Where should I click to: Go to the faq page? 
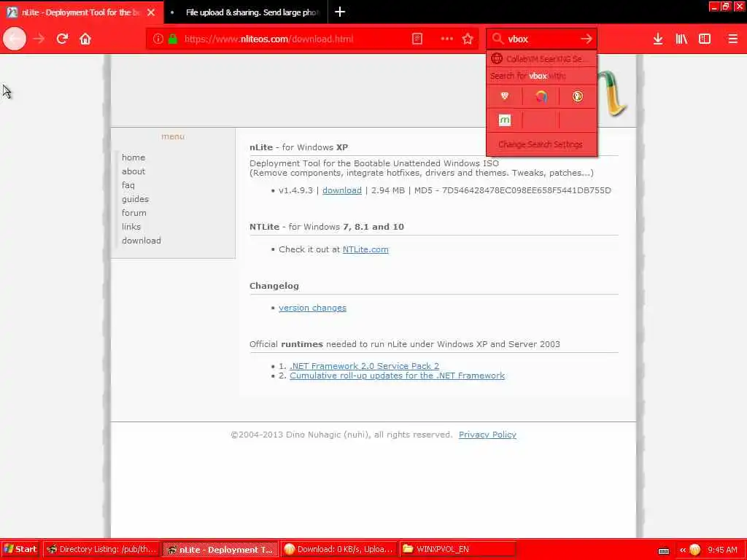click(128, 185)
